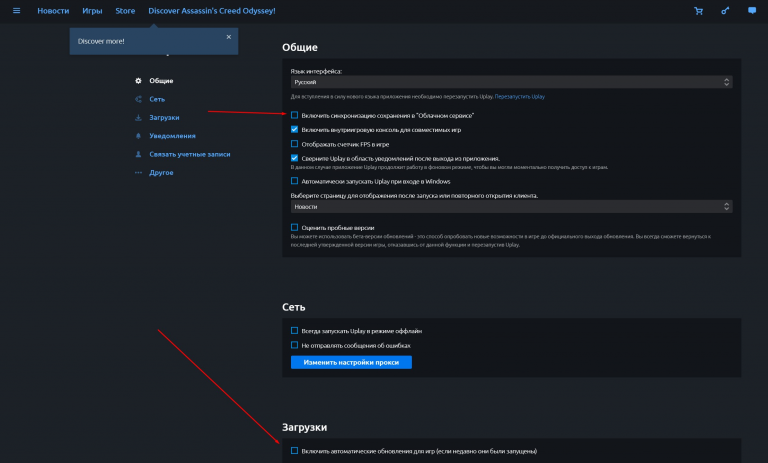Click the download icon beside Загрузки
The image size is (768, 463).
[138, 118]
